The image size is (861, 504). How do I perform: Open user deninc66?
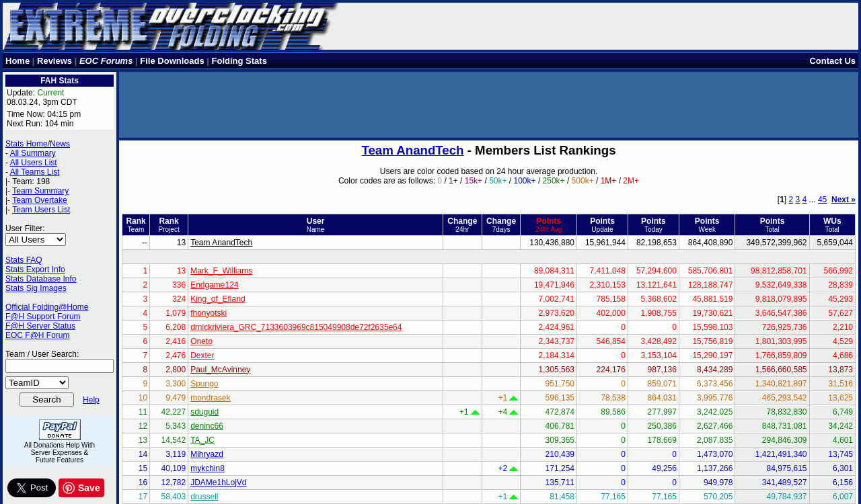click(207, 426)
